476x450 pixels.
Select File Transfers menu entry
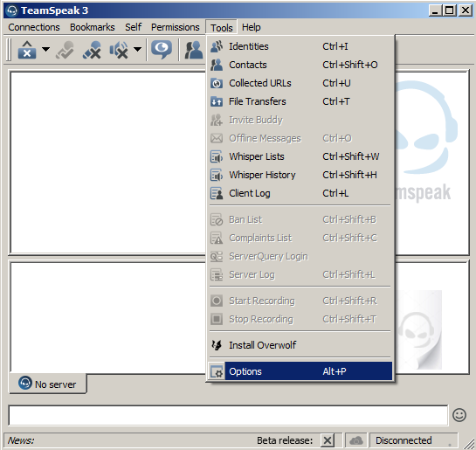pyautogui.click(x=300, y=101)
